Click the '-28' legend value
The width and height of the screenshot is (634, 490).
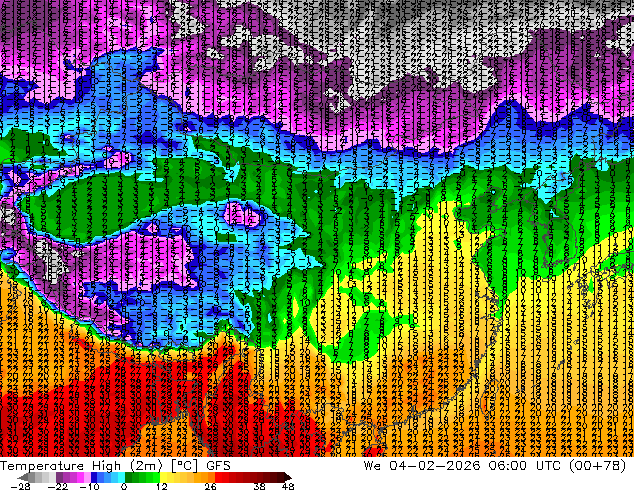tap(21, 486)
